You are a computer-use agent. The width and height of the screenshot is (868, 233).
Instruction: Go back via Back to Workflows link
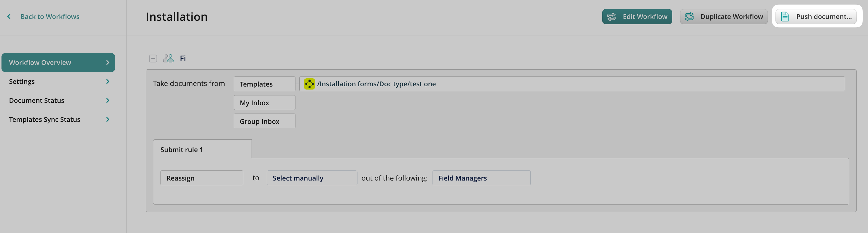[x=50, y=17]
